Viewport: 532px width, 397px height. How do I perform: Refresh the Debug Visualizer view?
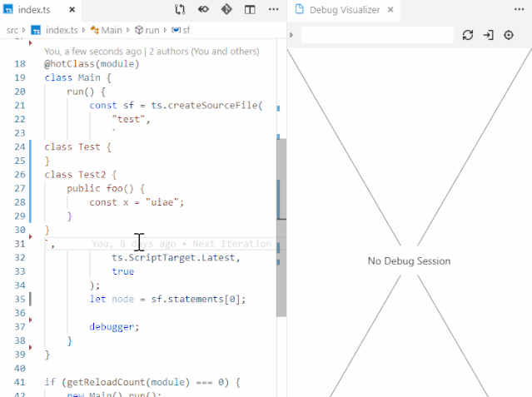click(x=468, y=35)
